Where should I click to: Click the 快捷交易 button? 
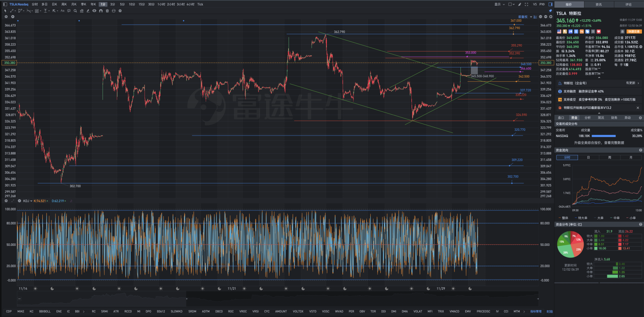coord(634,31)
